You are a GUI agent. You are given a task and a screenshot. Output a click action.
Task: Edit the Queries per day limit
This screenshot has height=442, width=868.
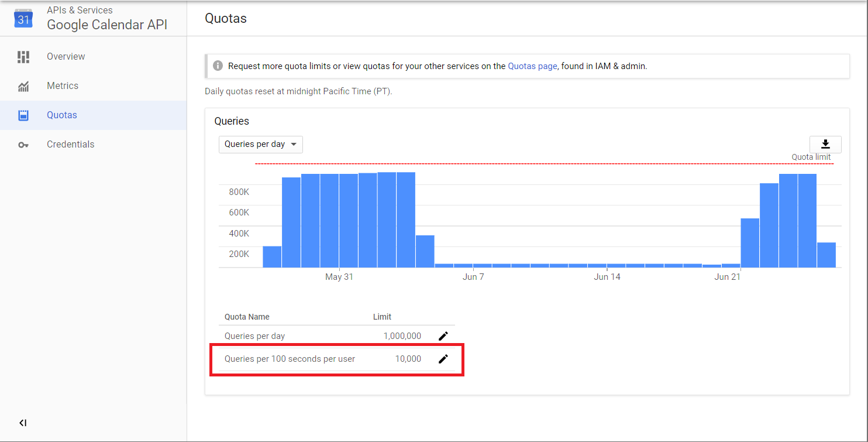coord(443,336)
